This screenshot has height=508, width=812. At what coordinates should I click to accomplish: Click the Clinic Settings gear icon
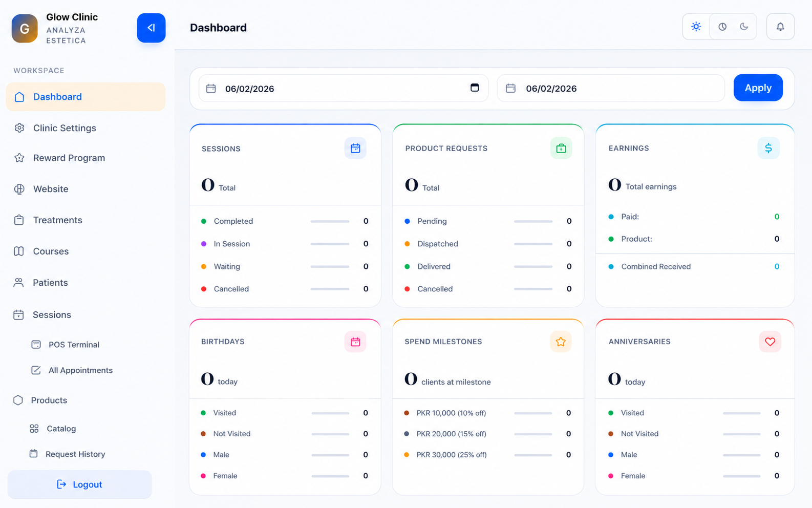(19, 128)
